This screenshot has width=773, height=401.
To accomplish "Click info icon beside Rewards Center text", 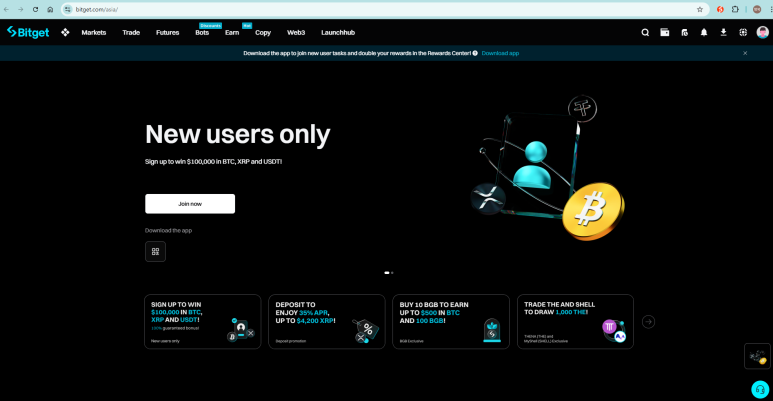I will (x=475, y=53).
